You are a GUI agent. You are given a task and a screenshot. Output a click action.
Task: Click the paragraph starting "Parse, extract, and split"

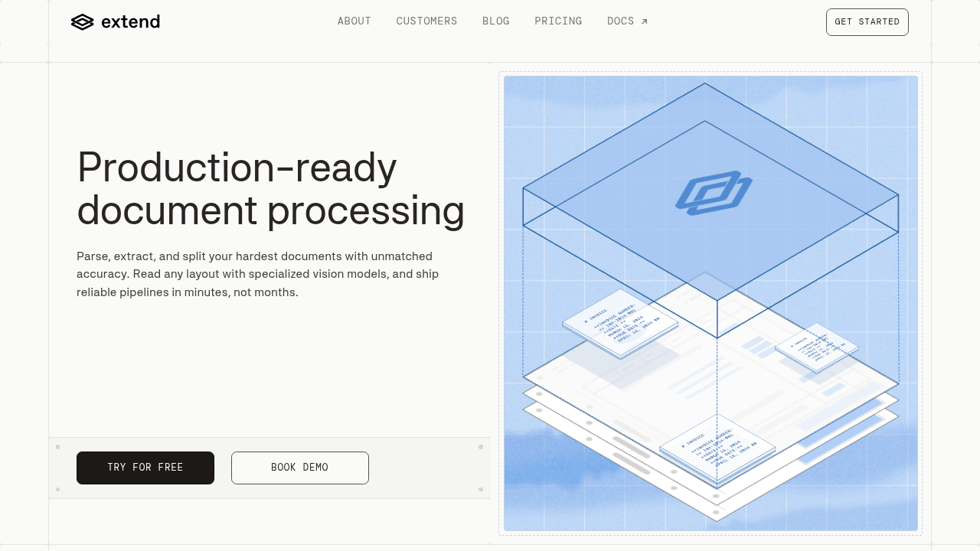[x=258, y=274]
